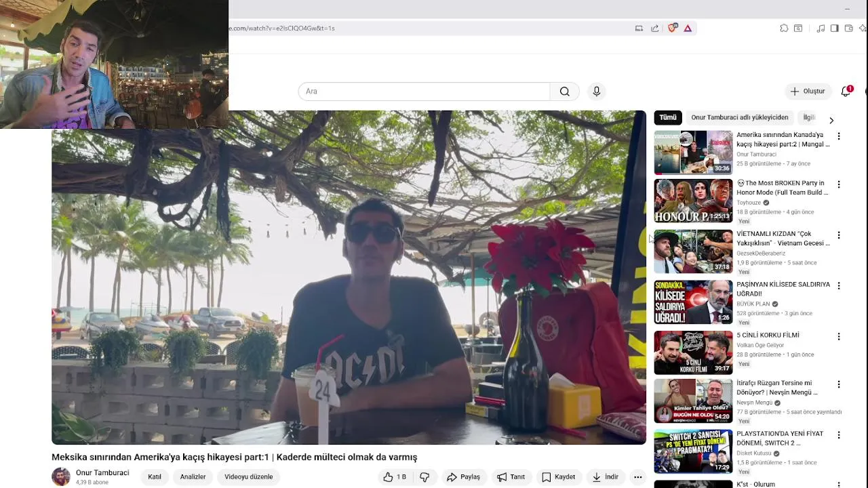The width and height of the screenshot is (868, 488).
Task: Open title 5 CİNLİ KORKU FİLMİ
Action: (x=768, y=335)
